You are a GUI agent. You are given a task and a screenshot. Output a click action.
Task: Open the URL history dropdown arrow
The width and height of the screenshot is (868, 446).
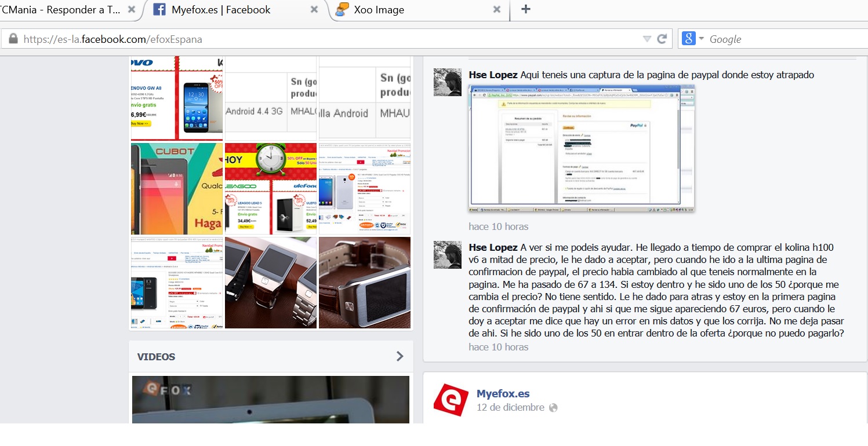coord(647,39)
